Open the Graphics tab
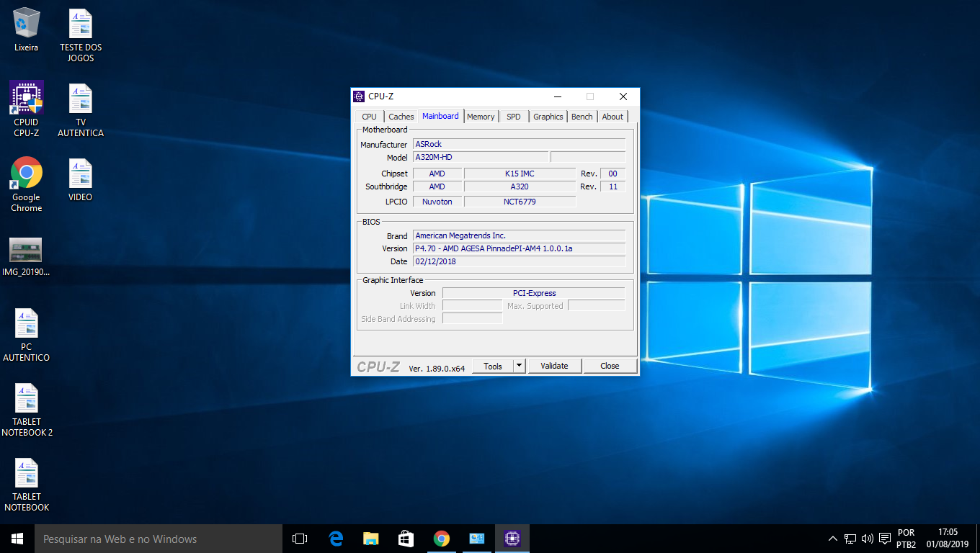The image size is (980, 553). (x=548, y=117)
